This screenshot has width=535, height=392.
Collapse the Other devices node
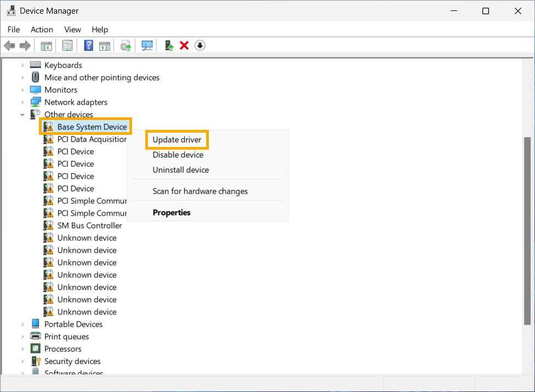point(22,115)
